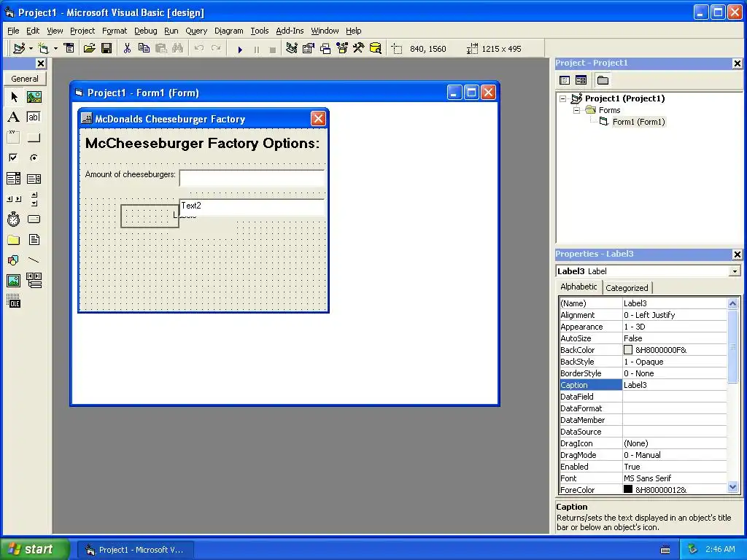Open the Object Browser toolbar icon
747x560 pixels.
pos(342,48)
